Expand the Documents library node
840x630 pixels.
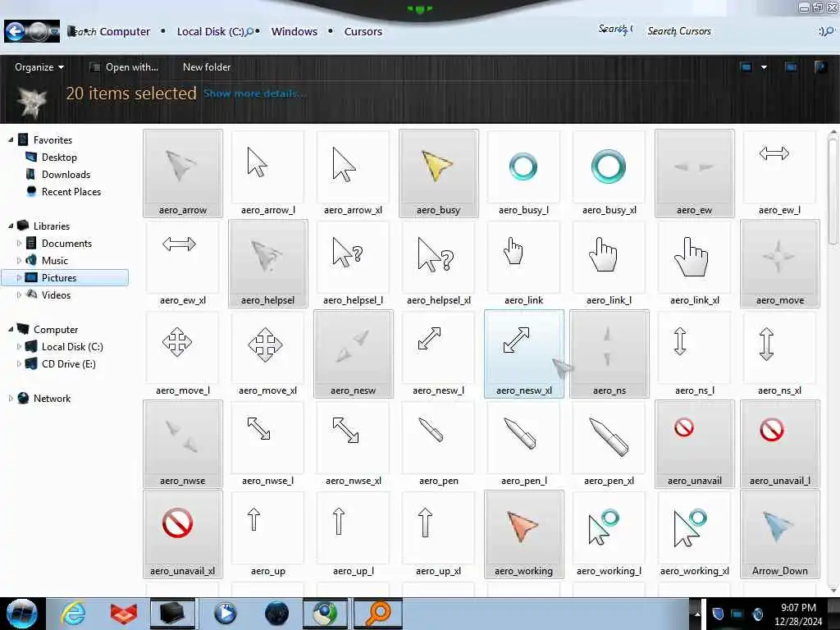tap(20, 243)
